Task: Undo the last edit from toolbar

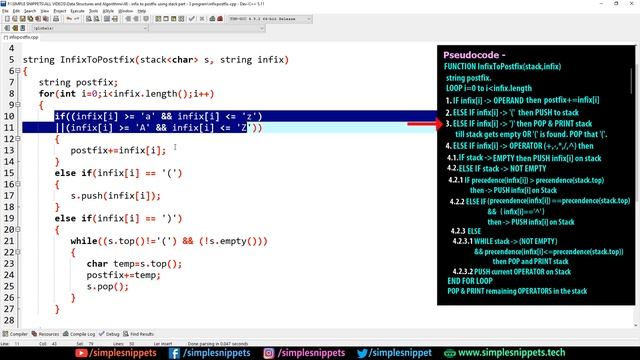Action: tap(69, 19)
